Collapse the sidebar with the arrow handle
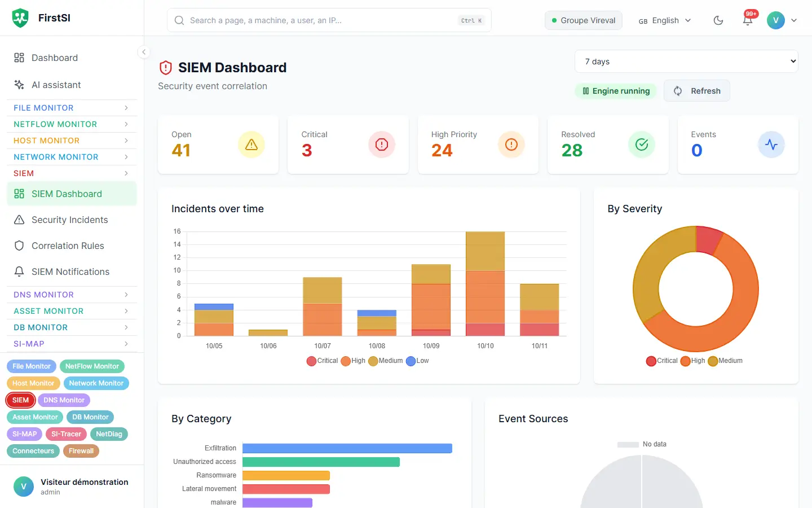This screenshot has height=508, width=812. click(x=144, y=52)
